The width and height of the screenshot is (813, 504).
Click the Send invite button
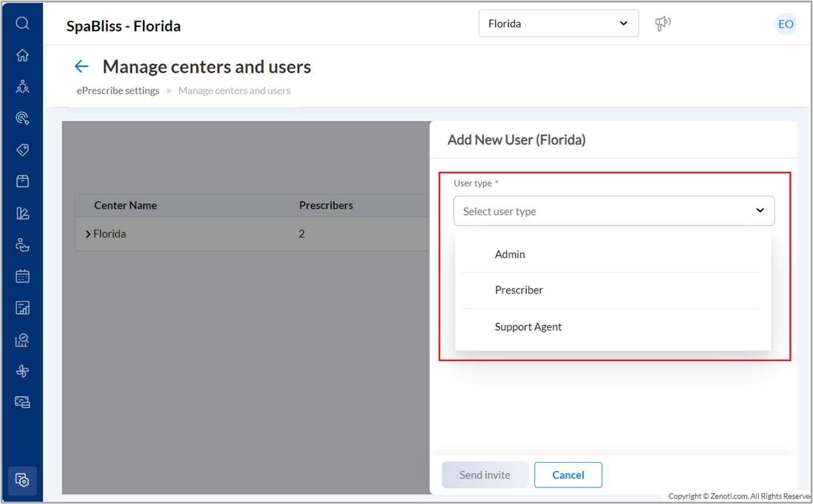[x=485, y=475]
